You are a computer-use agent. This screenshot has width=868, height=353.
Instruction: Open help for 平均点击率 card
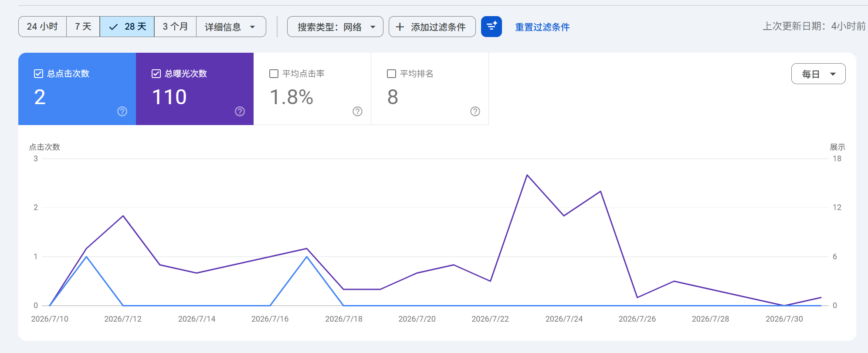358,112
